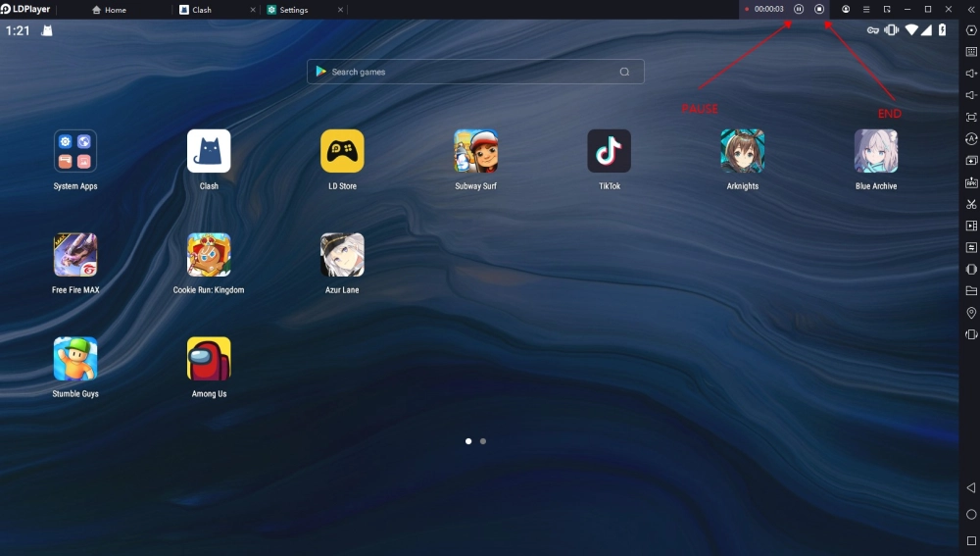The width and height of the screenshot is (980, 556).
Task: Open the System Apps folder
Action: (75, 151)
